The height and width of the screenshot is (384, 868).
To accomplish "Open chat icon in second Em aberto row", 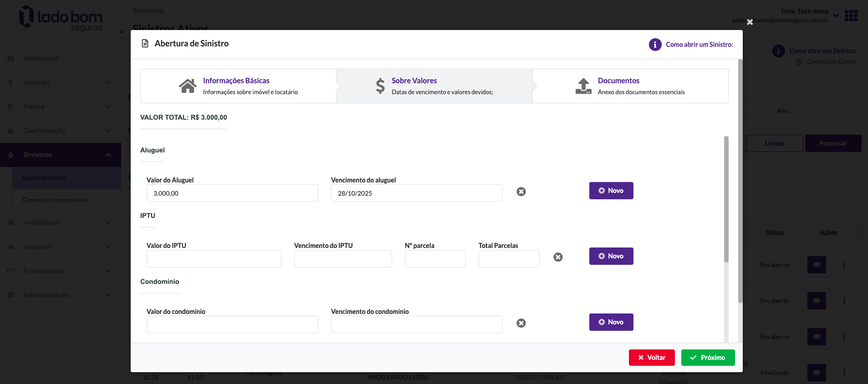I will (x=817, y=301).
